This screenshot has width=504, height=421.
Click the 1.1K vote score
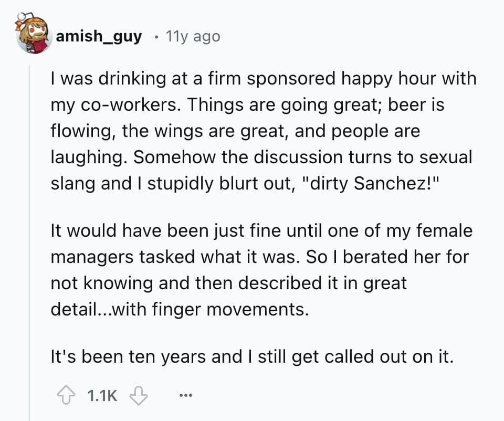101,396
